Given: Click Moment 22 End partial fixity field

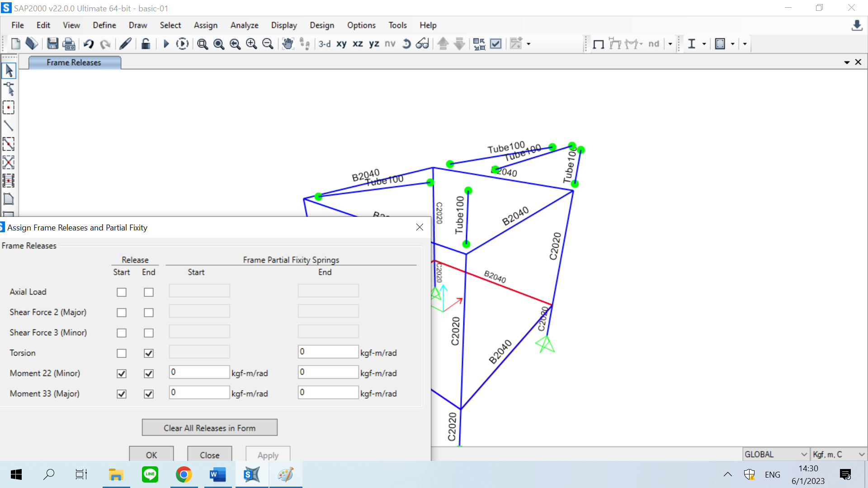Looking at the screenshot, I should 328,372.
